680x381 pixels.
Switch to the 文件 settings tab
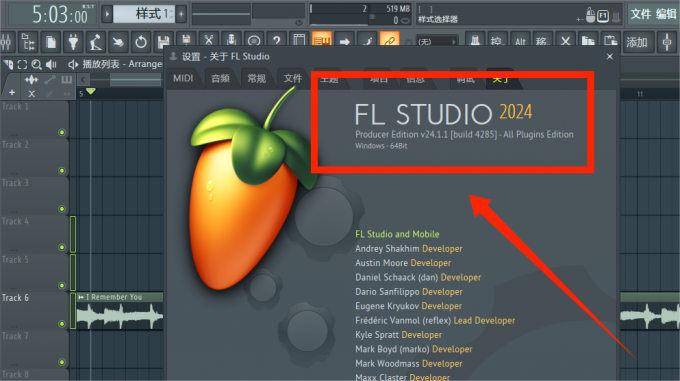(x=293, y=78)
